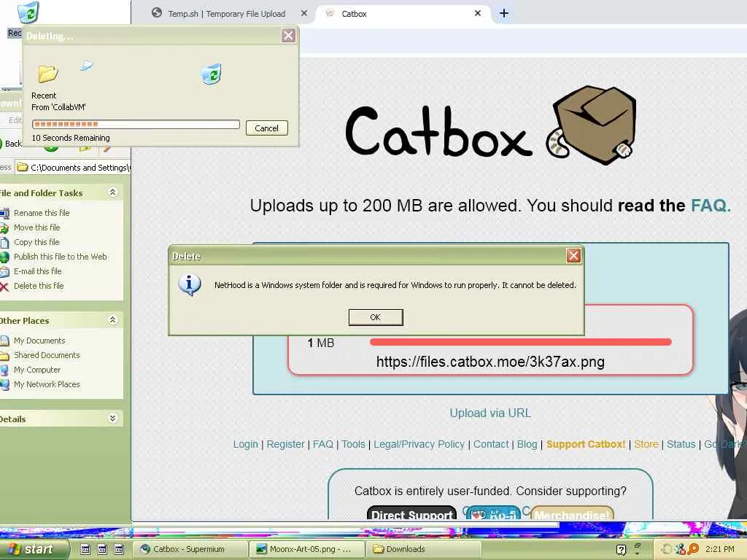The width and height of the screenshot is (747, 560).
Task: Click the Deleting progress bar
Action: coord(136,124)
